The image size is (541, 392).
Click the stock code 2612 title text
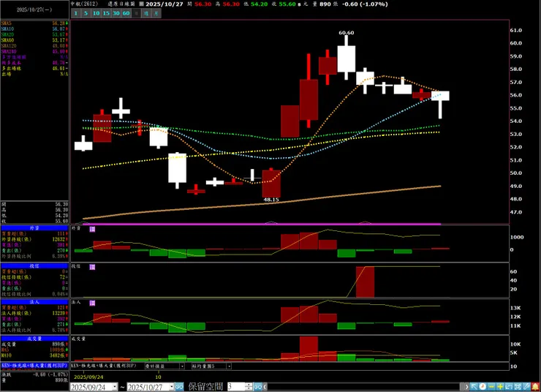tap(85, 4)
